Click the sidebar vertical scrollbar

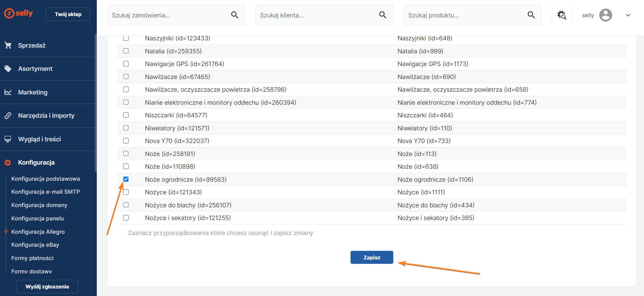pyautogui.click(x=96, y=103)
